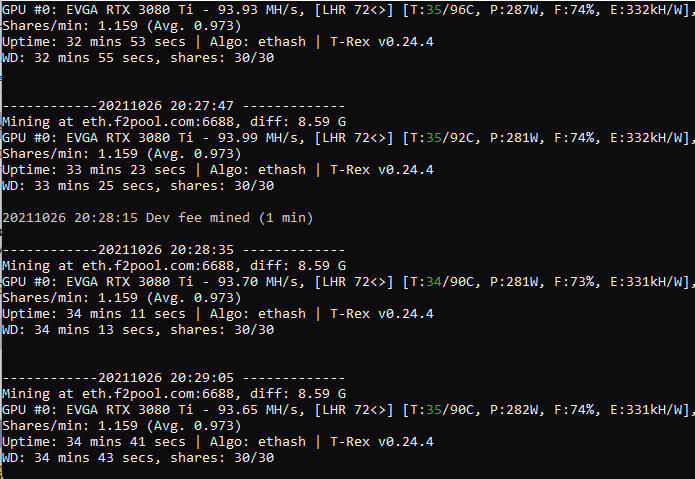Click the Uptime 34 mins 41 secs text
The image size is (695, 479).
[x=94, y=442]
